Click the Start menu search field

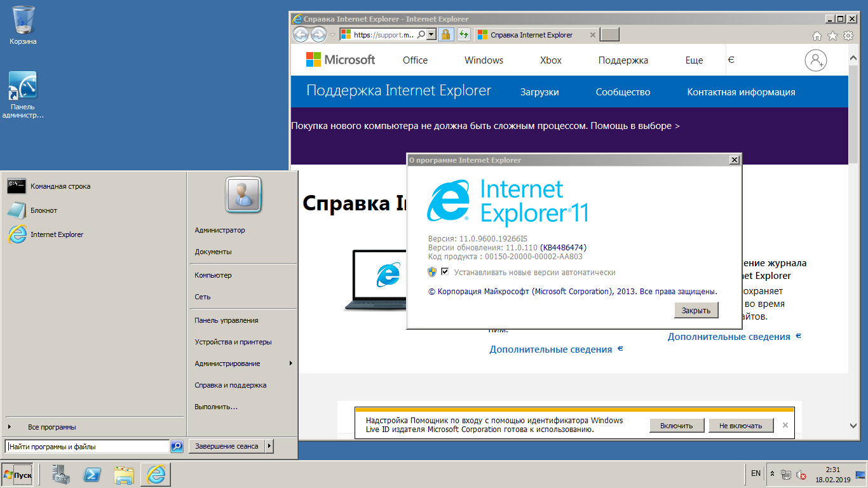point(88,447)
